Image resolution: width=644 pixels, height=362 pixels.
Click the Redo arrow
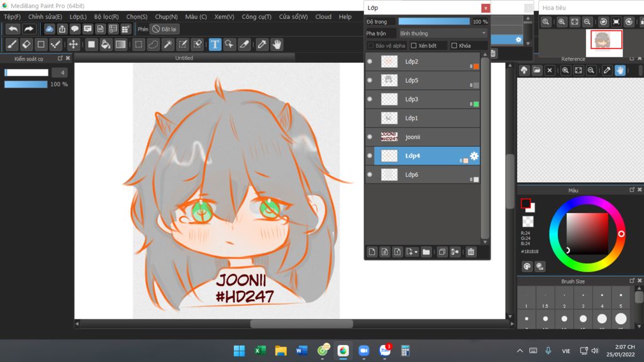pyautogui.click(x=29, y=29)
